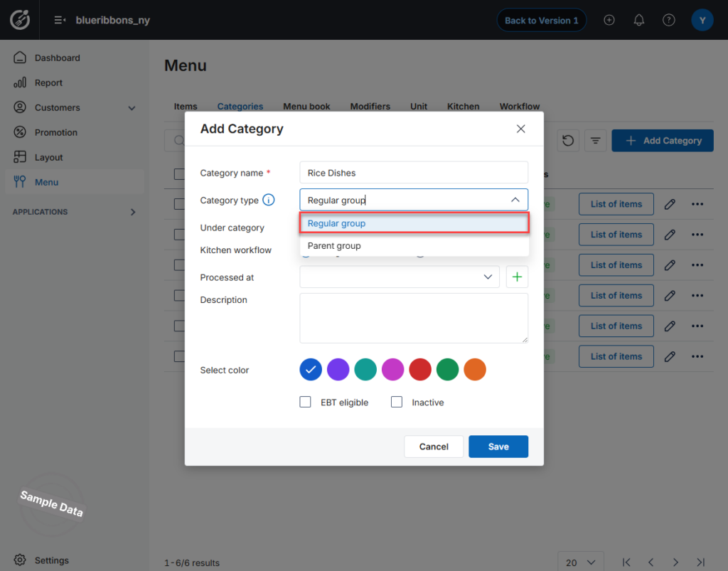Open List of items in last row
The width and height of the screenshot is (728, 571).
click(x=616, y=356)
